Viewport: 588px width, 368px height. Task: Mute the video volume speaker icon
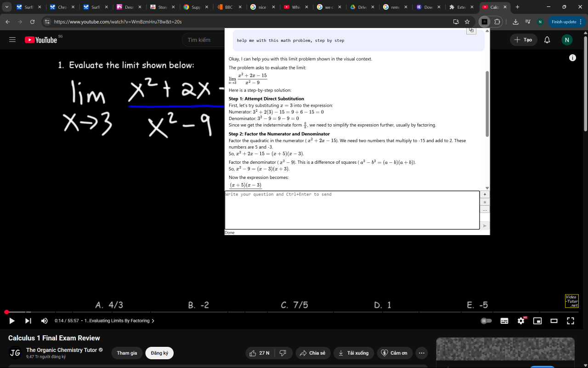pos(45,321)
